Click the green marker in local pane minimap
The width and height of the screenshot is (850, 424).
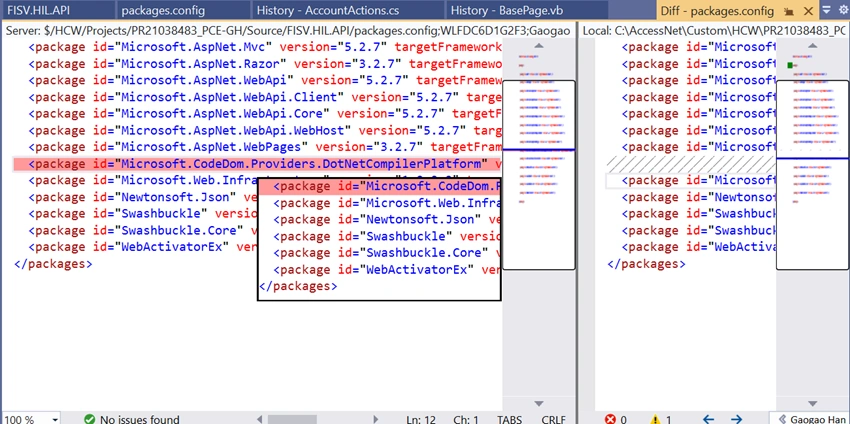click(790, 65)
